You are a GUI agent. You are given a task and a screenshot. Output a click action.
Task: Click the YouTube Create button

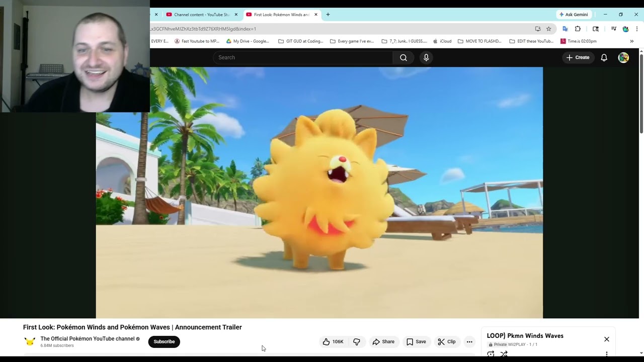click(x=578, y=57)
